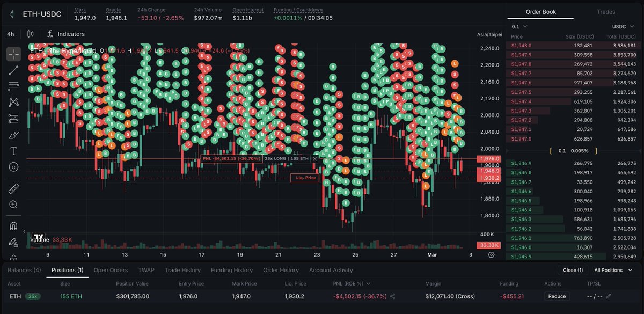This screenshot has height=314, width=644.
Task: Select the Text annotation tool
Action: (13, 151)
